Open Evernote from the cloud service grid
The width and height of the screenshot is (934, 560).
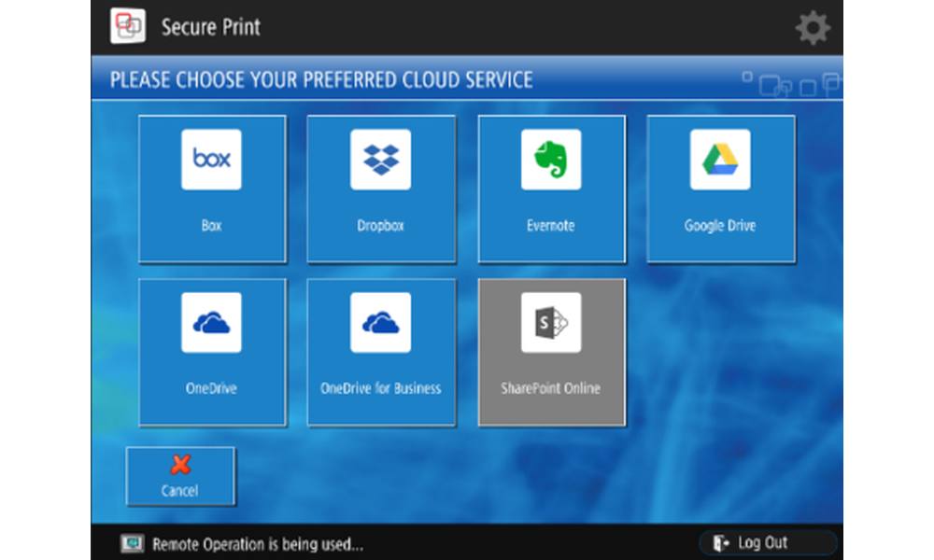(x=551, y=159)
